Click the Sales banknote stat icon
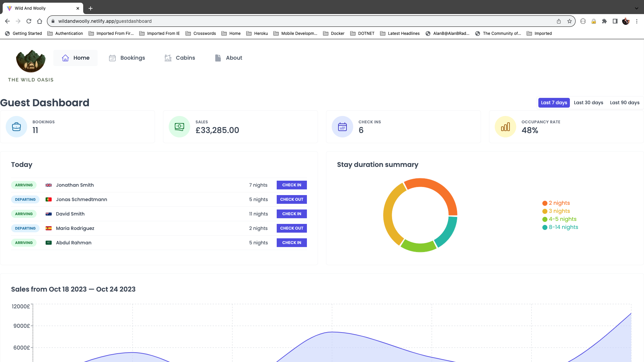The width and height of the screenshot is (644, 362). pos(179,127)
